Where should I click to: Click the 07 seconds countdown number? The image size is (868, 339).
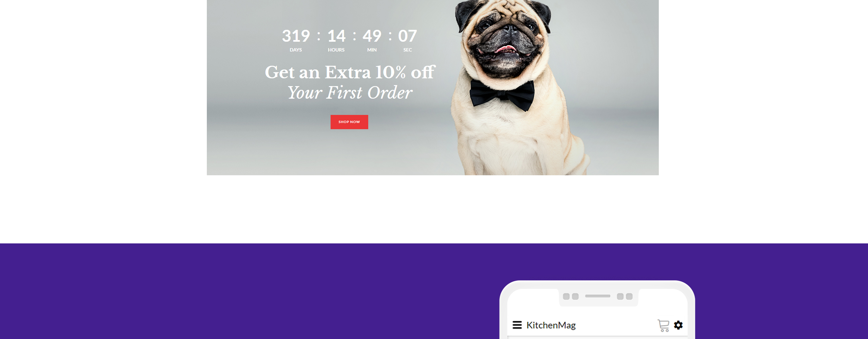pos(408,36)
